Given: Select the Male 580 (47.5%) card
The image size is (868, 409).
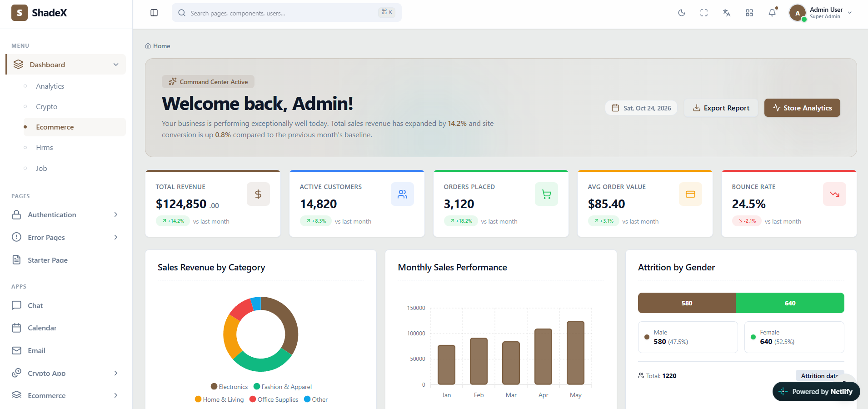Looking at the screenshot, I should (x=688, y=337).
